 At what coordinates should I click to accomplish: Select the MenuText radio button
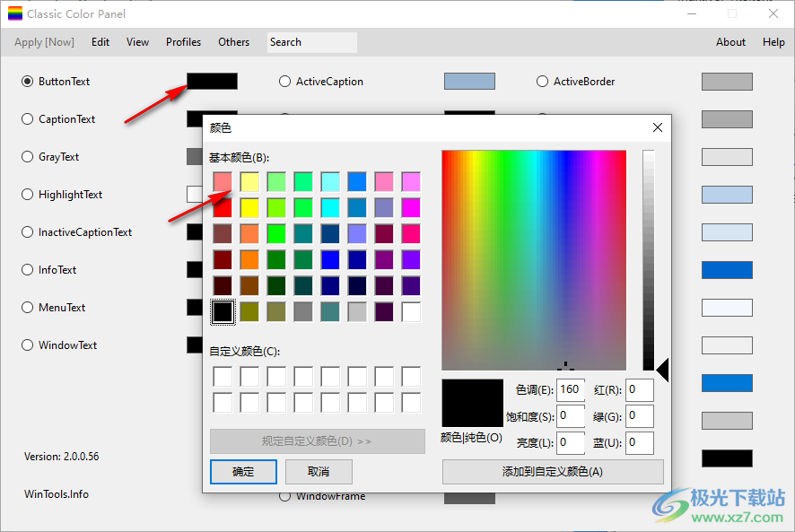point(27,308)
